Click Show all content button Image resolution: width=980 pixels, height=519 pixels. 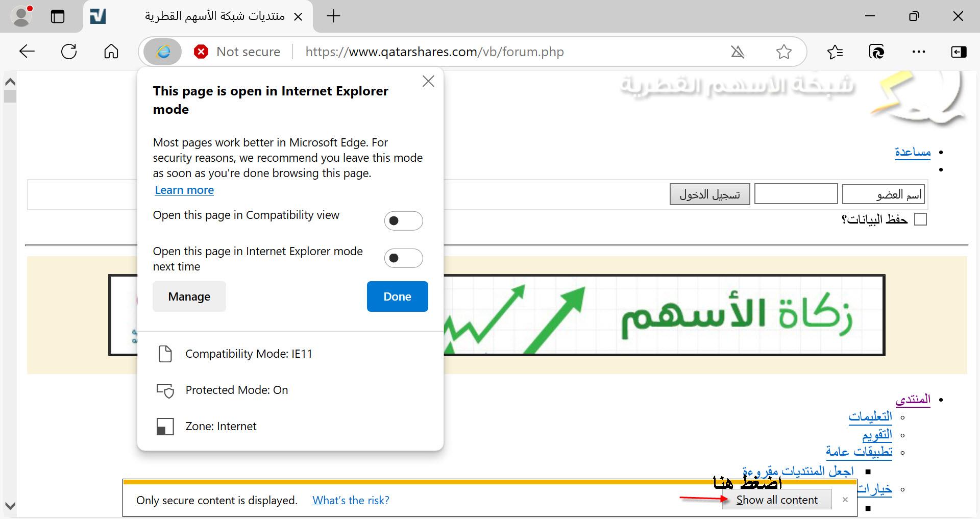click(x=777, y=500)
